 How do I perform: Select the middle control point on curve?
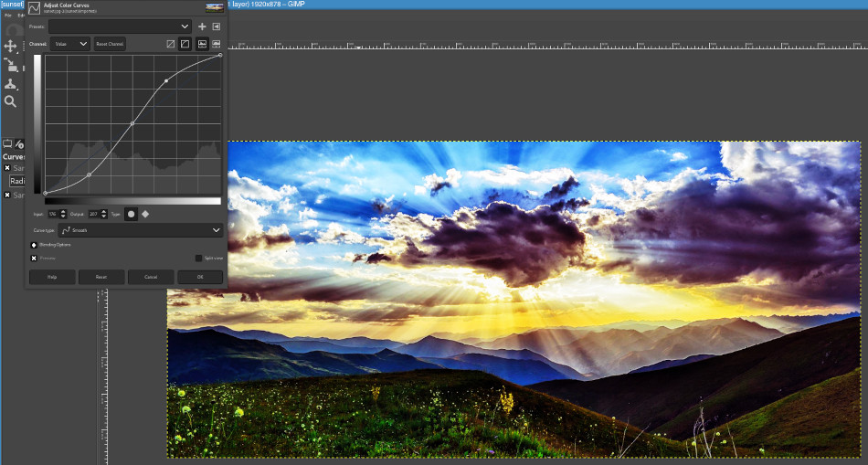click(132, 123)
